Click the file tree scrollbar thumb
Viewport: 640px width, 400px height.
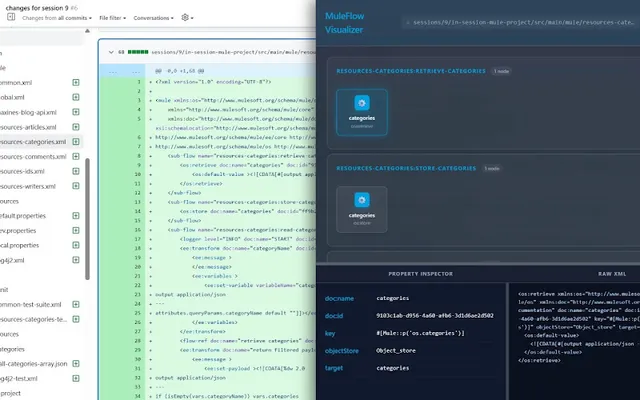tap(87, 219)
